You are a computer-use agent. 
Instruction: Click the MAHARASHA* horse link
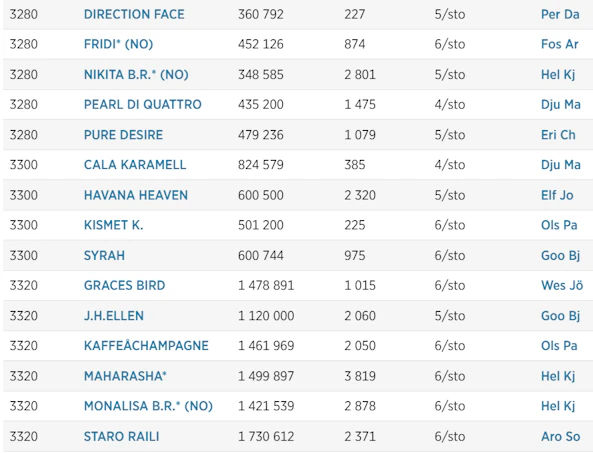[x=125, y=376]
